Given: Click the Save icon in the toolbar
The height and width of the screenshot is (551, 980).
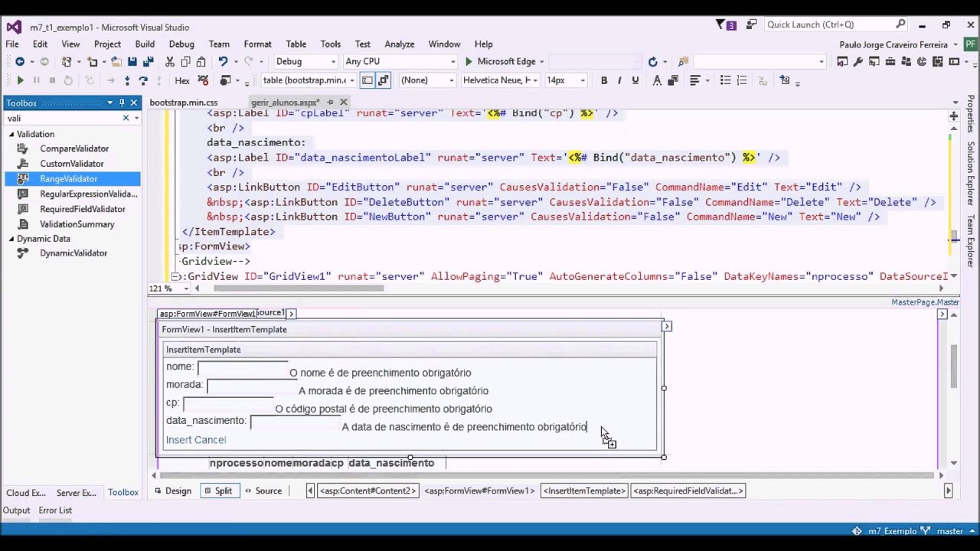Looking at the screenshot, I should point(132,61).
